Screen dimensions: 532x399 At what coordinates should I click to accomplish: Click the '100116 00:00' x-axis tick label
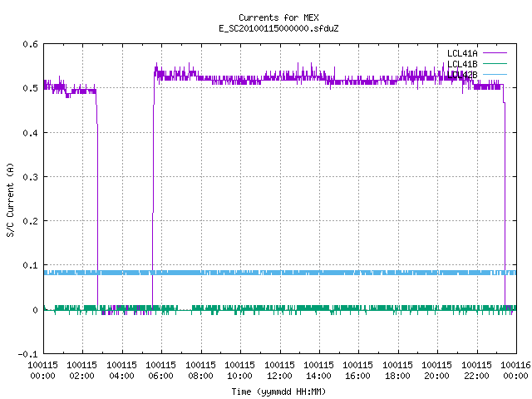516,370
